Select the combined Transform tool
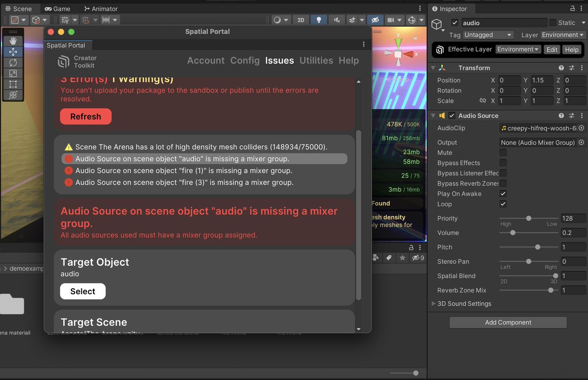Viewport: 588px width, 380px height. click(13, 95)
